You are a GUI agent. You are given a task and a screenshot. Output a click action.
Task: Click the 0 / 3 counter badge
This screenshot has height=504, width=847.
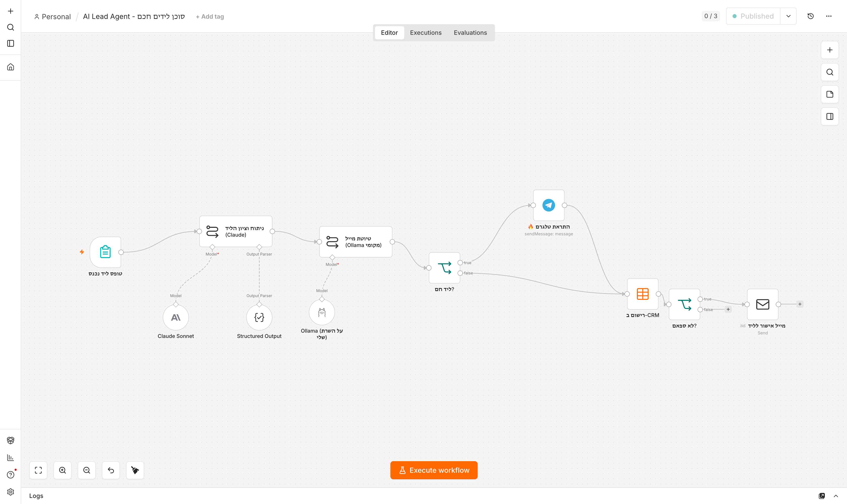pos(710,16)
